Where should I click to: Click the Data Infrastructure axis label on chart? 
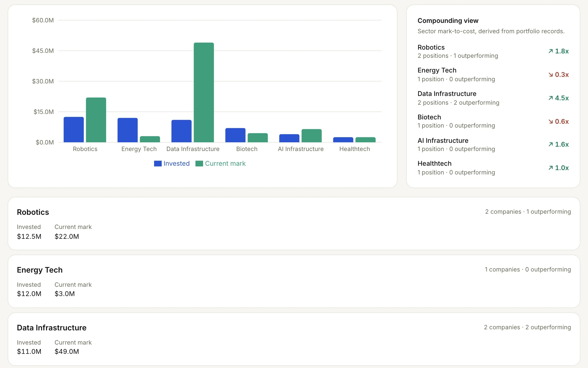tap(193, 149)
